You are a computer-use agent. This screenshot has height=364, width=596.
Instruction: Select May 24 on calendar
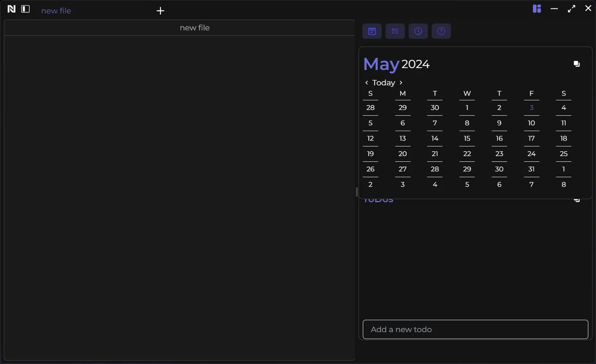pos(531,154)
